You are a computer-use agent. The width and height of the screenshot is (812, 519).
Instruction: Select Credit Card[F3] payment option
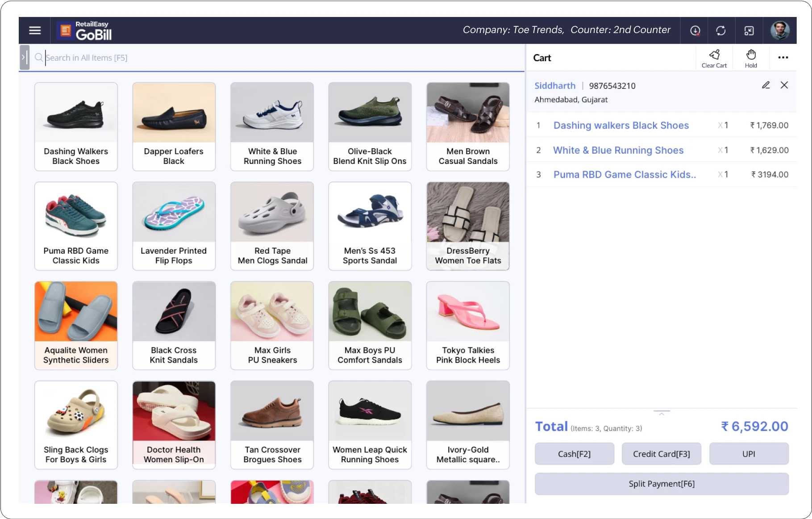[661, 453]
